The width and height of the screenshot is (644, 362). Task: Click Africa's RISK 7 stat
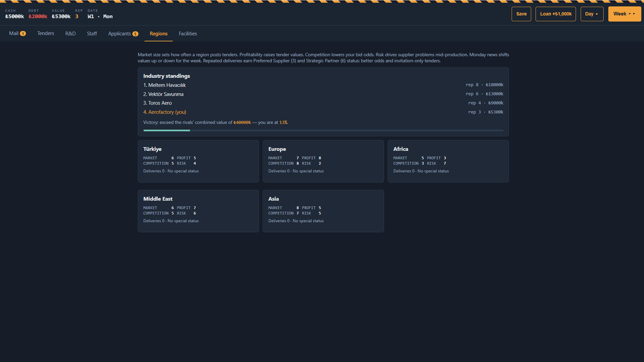436,163
